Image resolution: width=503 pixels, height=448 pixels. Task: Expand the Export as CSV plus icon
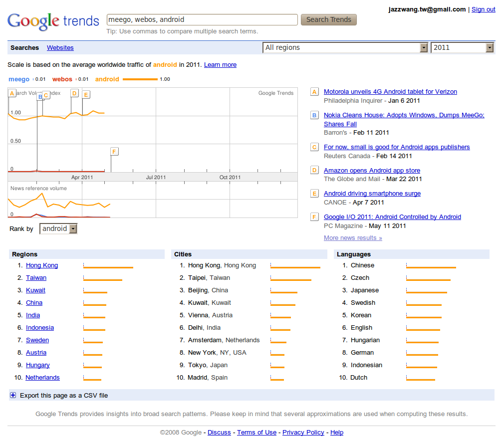(x=13, y=395)
